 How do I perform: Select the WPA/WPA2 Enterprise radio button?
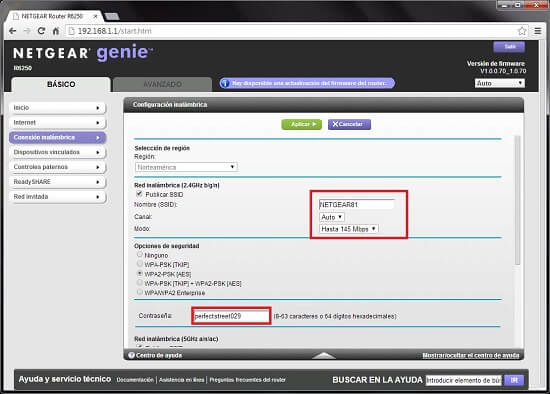click(140, 292)
